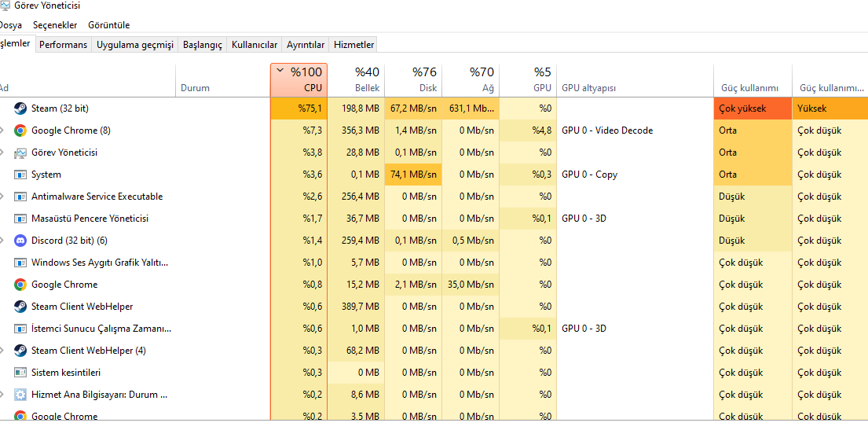Click the Antimalware Service Executable icon
The image size is (868, 430).
point(20,197)
